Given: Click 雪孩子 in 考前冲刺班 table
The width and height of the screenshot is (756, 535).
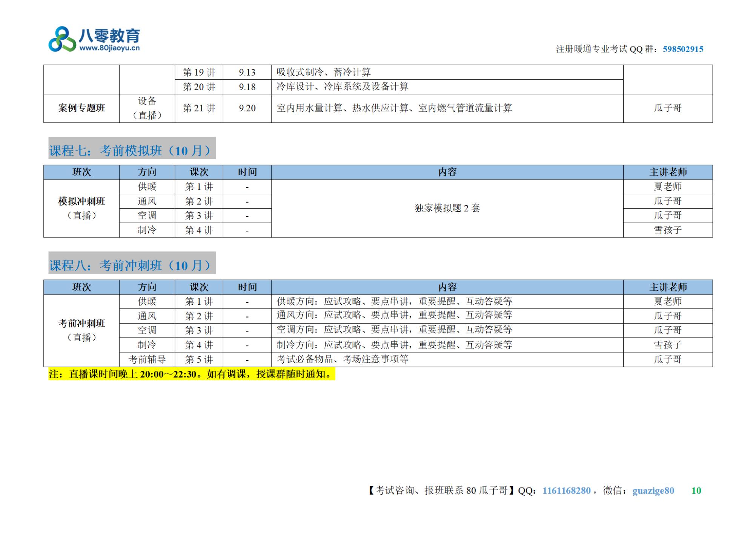Looking at the screenshot, I should click(668, 345).
